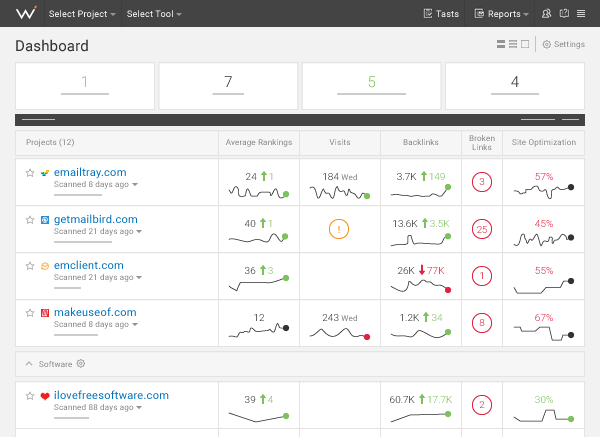Open the Reports dropdown menu
This screenshot has width=600, height=437.
[501, 14]
